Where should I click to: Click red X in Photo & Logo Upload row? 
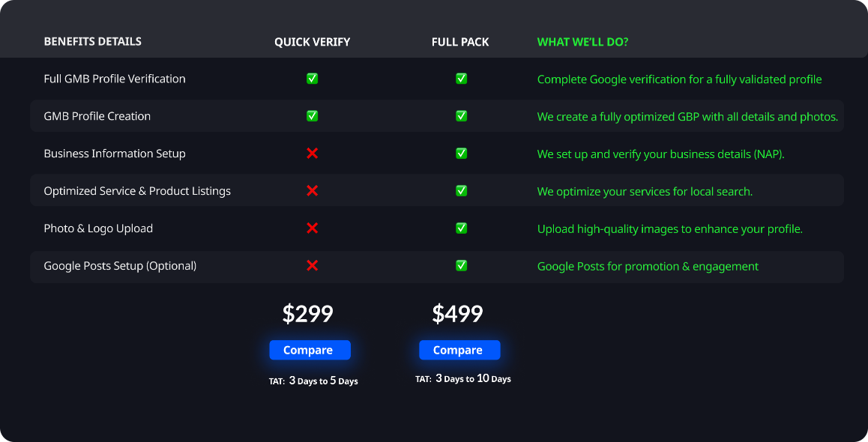313,228
